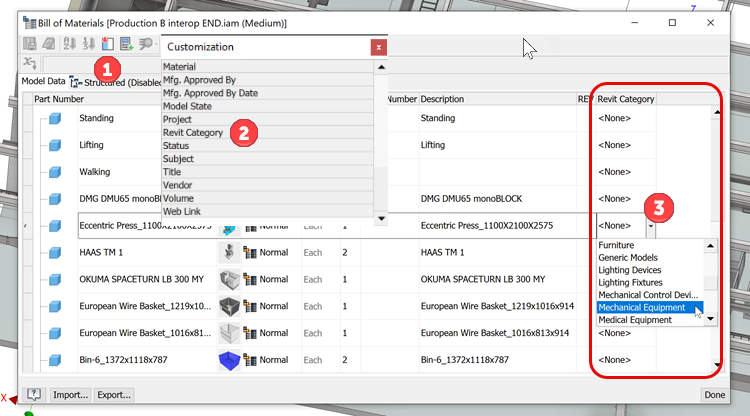Click the Description column header
The width and height of the screenshot is (750, 416).
point(497,99)
